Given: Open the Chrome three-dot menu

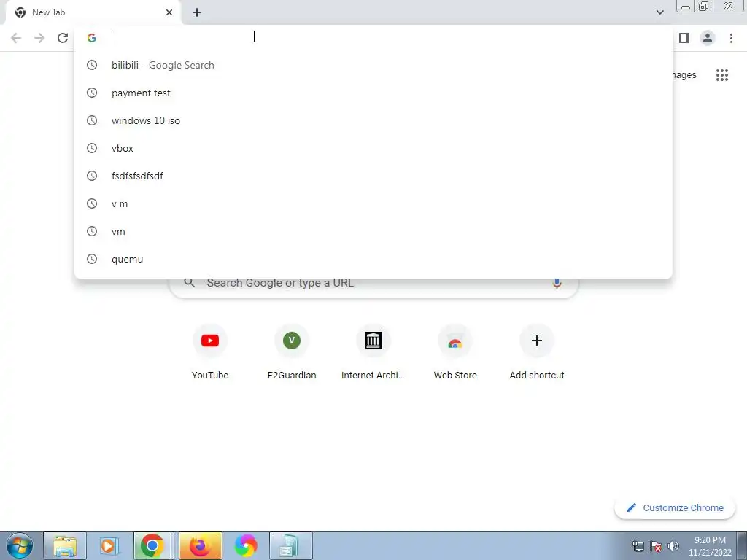Looking at the screenshot, I should click(731, 38).
